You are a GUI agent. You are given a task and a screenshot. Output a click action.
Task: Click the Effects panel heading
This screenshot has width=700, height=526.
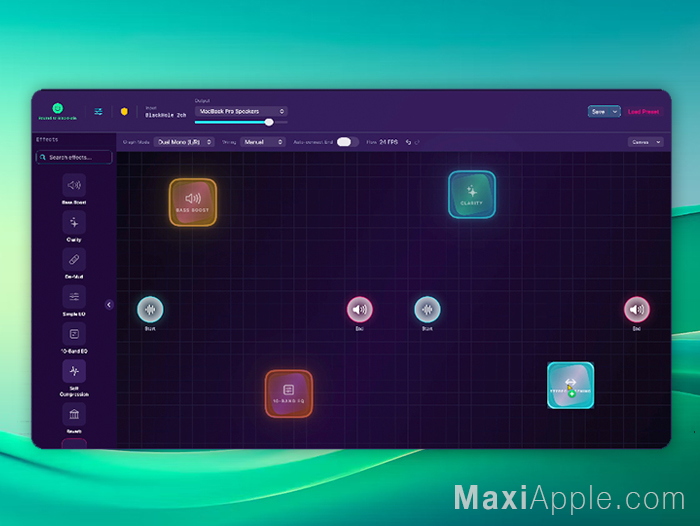click(47, 139)
